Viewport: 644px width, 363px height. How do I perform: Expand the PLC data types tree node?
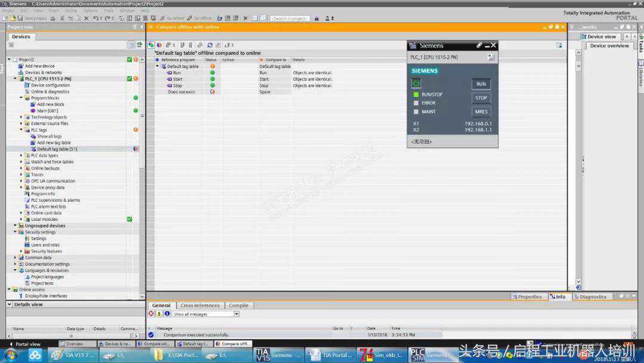click(x=21, y=155)
